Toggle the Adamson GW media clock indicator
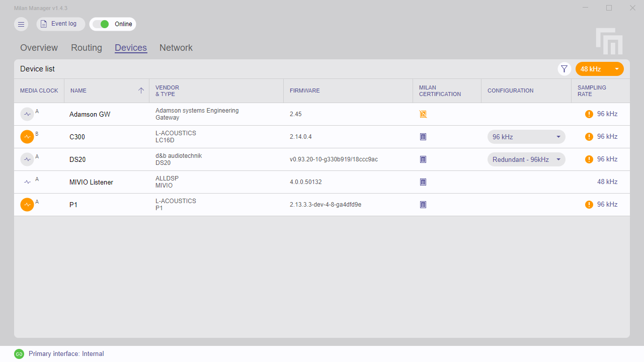Screen dimensions: 644x362 tap(27, 114)
